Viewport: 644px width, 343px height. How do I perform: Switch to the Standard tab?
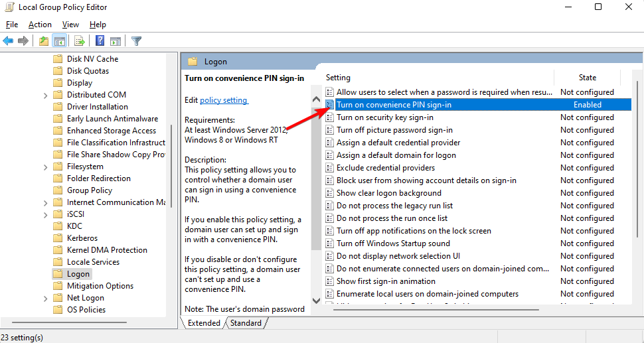246,323
